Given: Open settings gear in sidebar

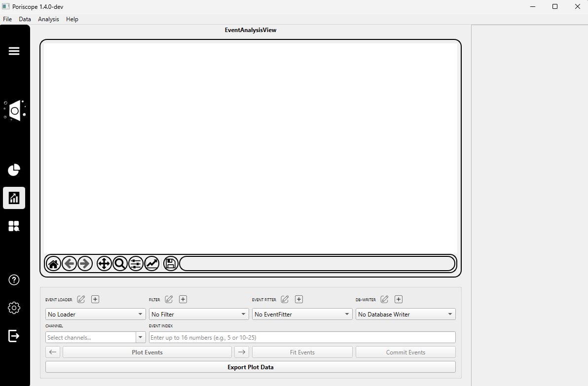Looking at the screenshot, I should (14, 308).
